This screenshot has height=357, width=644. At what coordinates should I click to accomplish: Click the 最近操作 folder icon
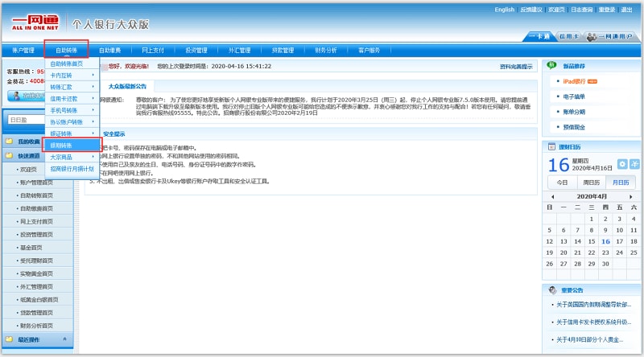[9, 339]
